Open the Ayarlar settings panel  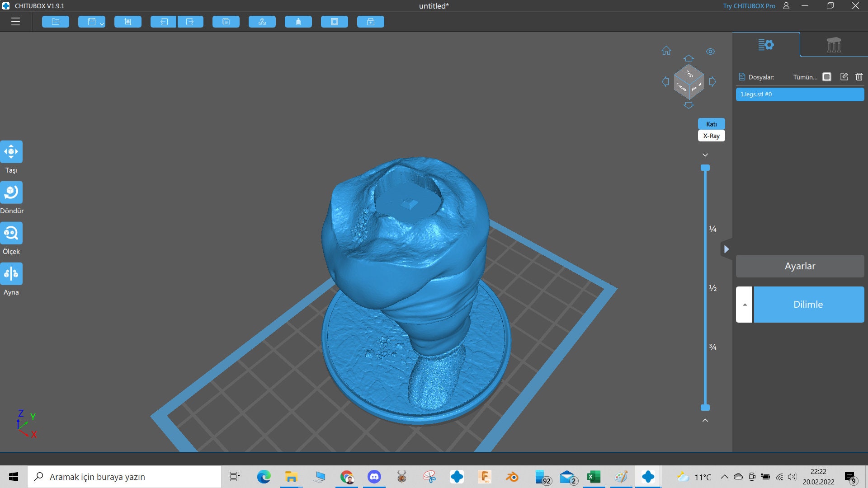(x=799, y=266)
